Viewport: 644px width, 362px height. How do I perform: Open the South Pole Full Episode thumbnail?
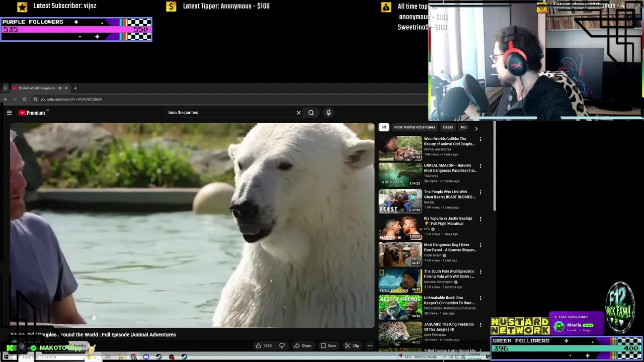tap(400, 281)
